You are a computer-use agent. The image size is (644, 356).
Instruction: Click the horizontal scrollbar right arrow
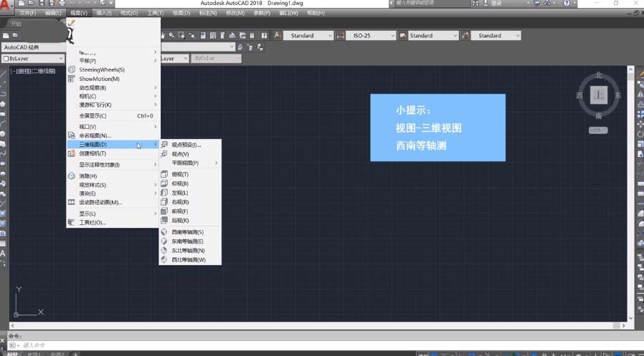click(623, 326)
